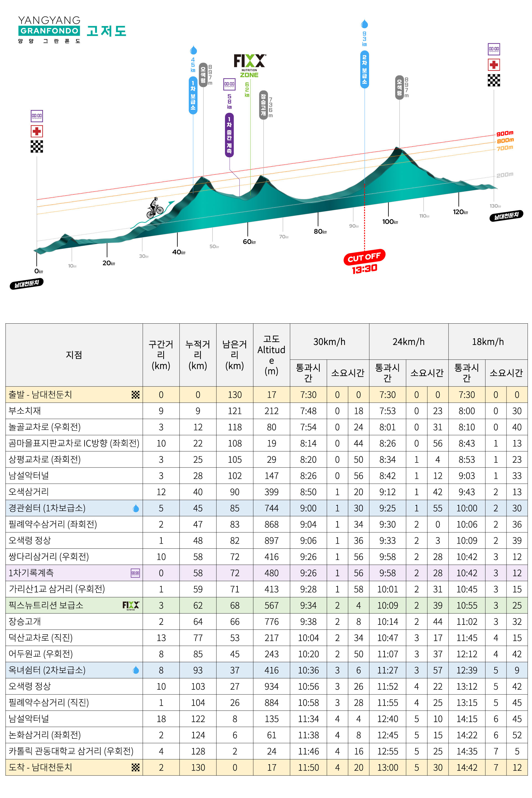
Task: Click the 카톨릭 관동대학교 삼거리 row name
Action: pos(71,751)
